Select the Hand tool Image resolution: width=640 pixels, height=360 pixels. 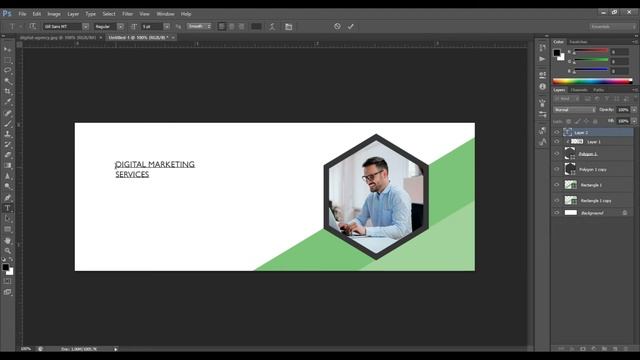(7, 240)
